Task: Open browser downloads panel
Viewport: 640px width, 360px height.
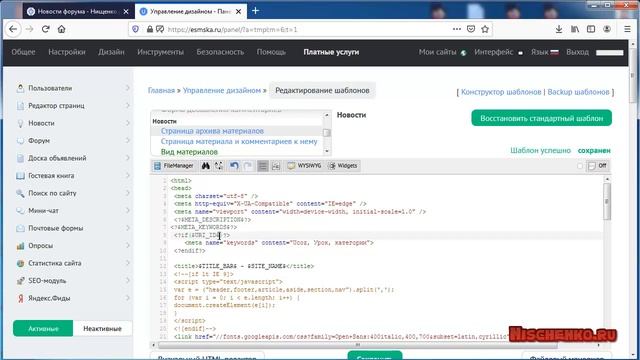Action: pyautogui.click(x=559, y=29)
